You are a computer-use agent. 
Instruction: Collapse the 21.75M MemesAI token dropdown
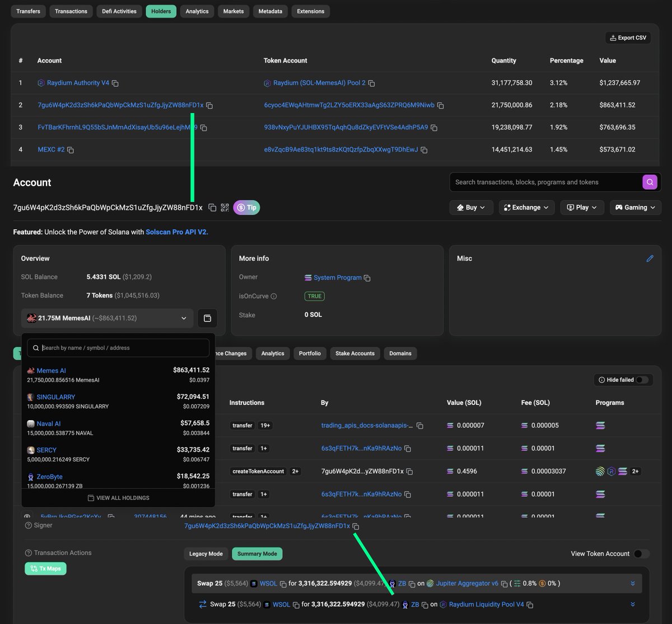click(108, 318)
